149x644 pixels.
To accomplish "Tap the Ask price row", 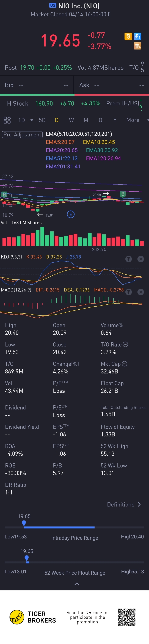I will [x=112, y=85].
